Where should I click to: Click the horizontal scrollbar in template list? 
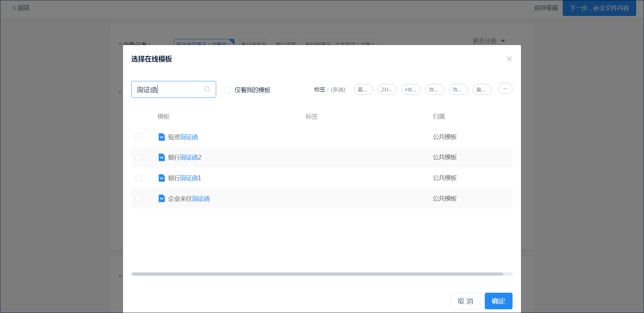click(317, 274)
